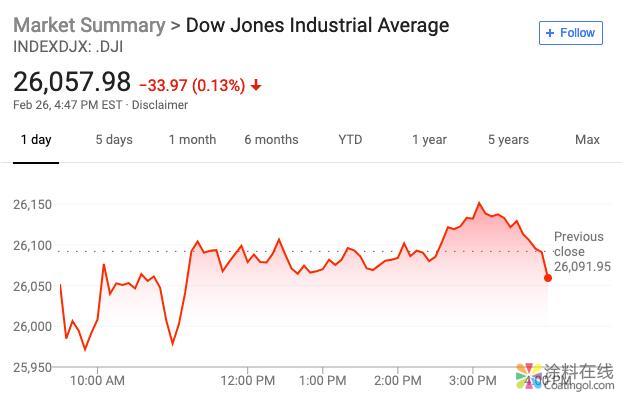Click the red endpoint dot on chart

pyautogui.click(x=547, y=277)
